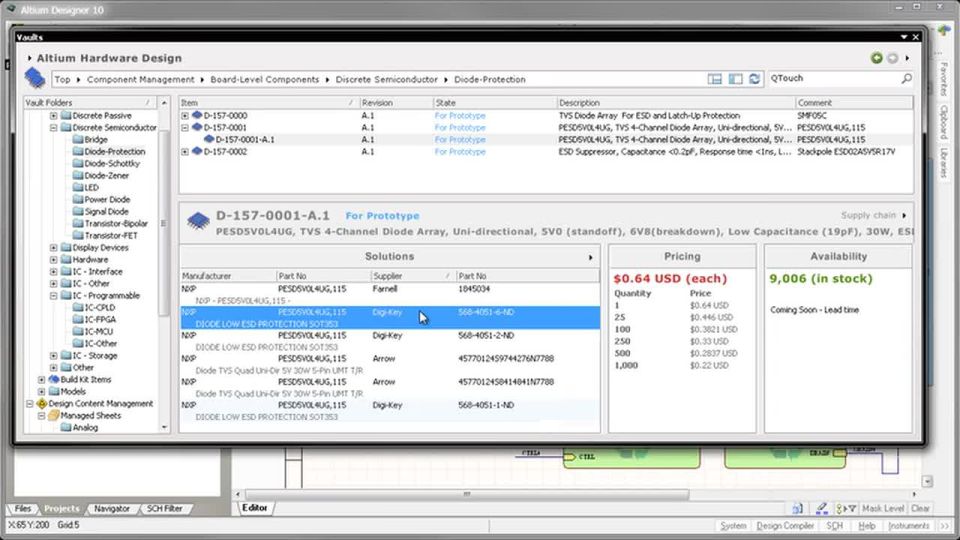Expand the D-157-0002 item row
This screenshot has height=540, width=960.
(x=185, y=151)
